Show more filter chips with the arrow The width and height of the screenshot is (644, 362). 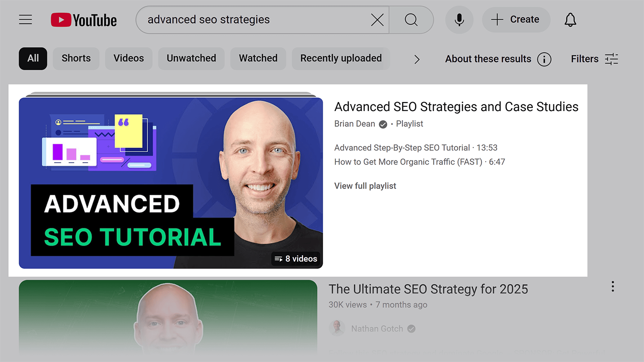(x=416, y=59)
